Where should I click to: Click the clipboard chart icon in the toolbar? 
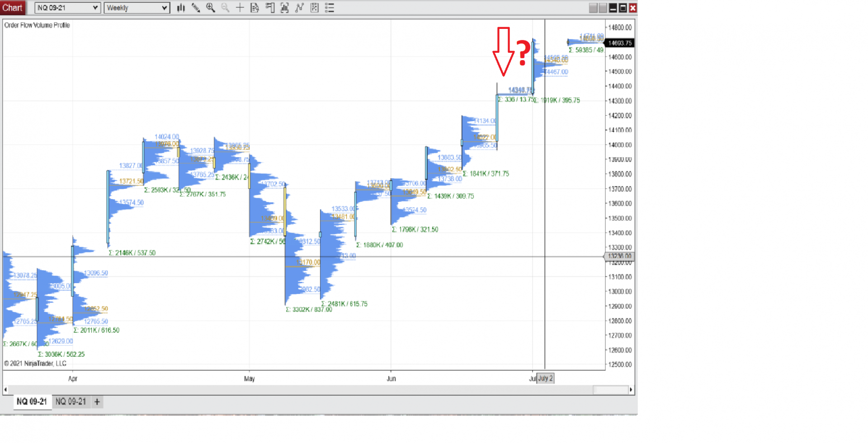coord(315,8)
